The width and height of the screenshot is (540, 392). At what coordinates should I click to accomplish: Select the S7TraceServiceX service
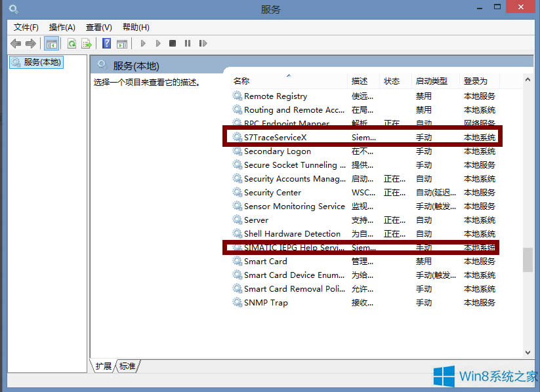276,137
